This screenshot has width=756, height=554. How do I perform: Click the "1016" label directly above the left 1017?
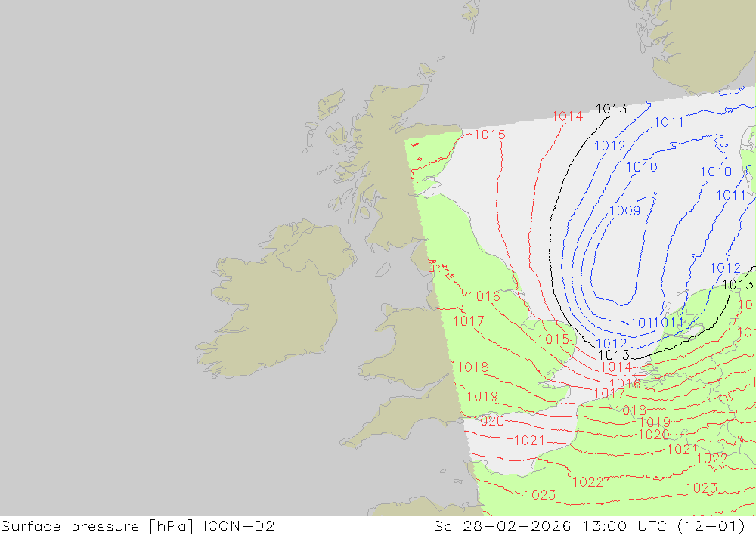coord(484,296)
